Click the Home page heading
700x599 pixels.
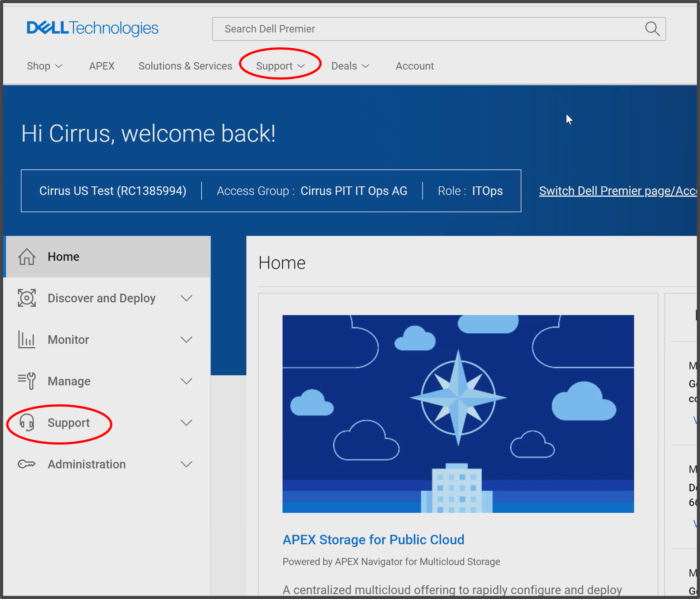(x=282, y=263)
